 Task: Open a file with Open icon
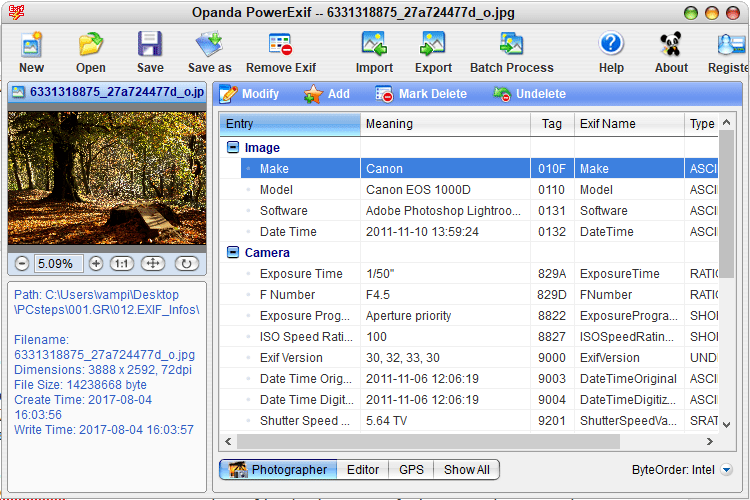[x=90, y=44]
